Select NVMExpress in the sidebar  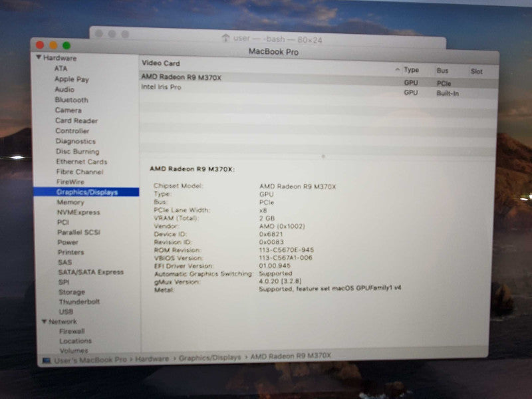[x=78, y=212]
